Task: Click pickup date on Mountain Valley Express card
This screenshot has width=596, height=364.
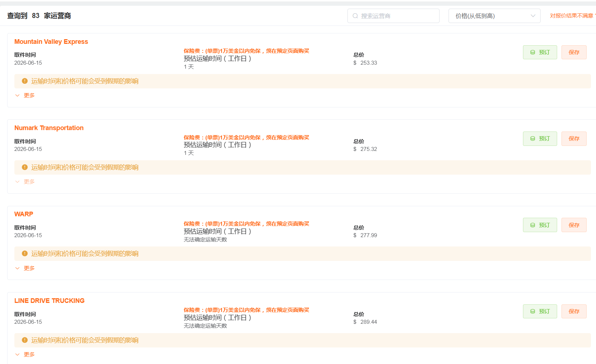Action: pos(28,63)
